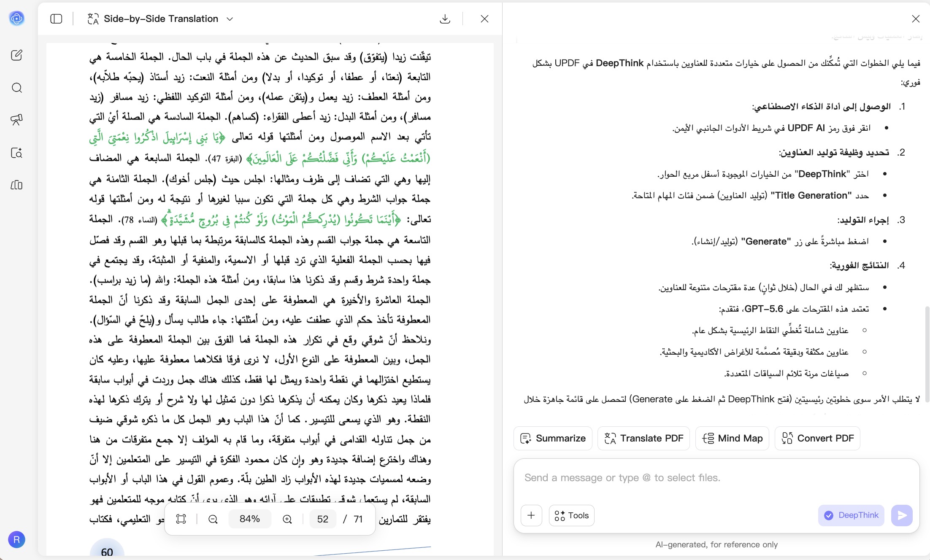
Task: Click the Translate PDF button
Action: click(x=643, y=438)
